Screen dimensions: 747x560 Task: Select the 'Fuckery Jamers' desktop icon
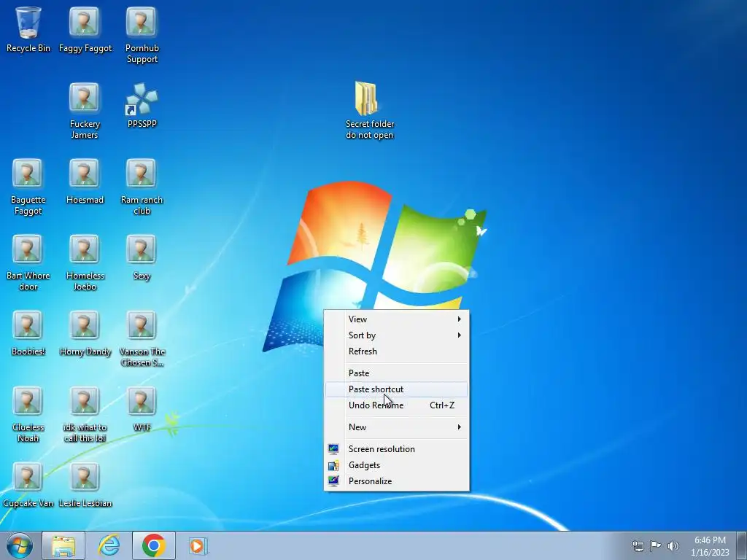[x=85, y=111]
